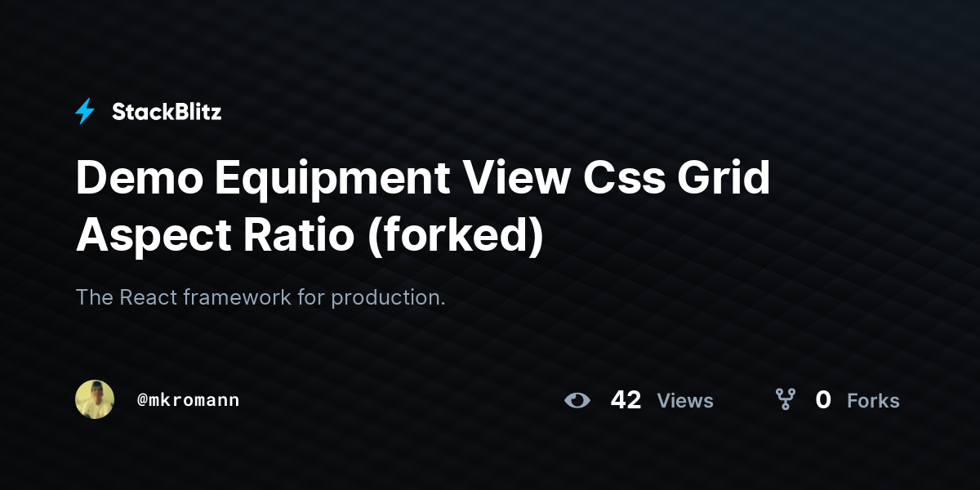Click the fork count number 0
The height and width of the screenshot is (490, 980).
point(823,400)
